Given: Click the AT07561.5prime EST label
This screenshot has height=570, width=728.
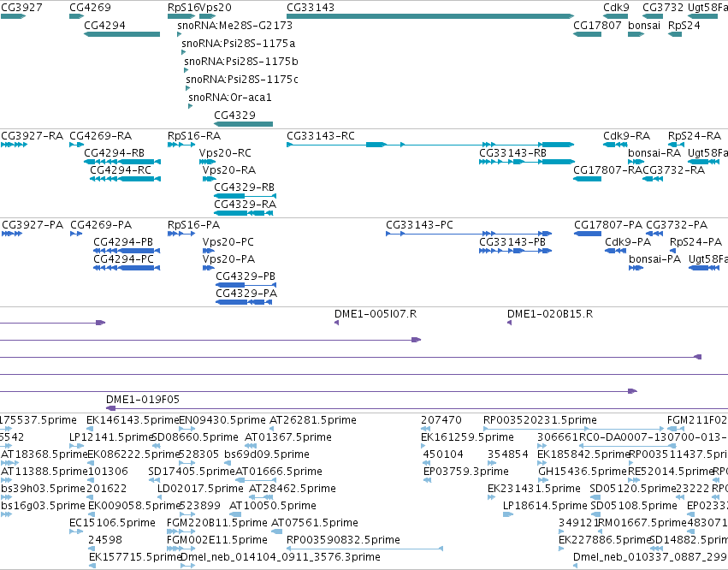Looking at the screenshot, I should 314,523.
